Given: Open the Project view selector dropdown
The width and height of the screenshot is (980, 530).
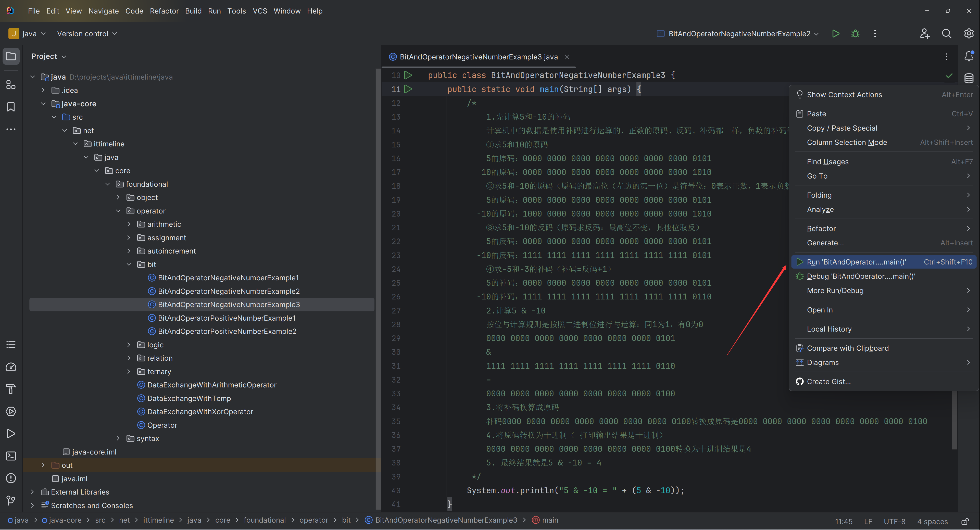Looking at the screenshot, I should [49, 56].
